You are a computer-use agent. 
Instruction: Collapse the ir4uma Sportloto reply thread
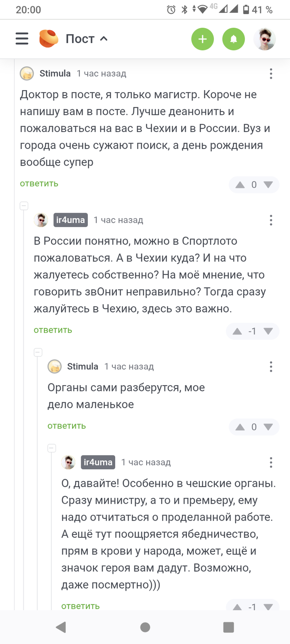24,206
